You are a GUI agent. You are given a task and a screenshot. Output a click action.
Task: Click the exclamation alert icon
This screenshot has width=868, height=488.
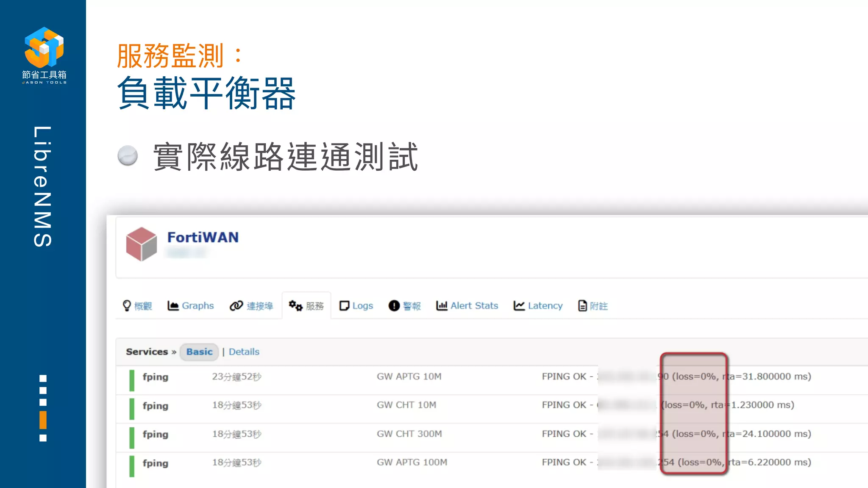394,305
